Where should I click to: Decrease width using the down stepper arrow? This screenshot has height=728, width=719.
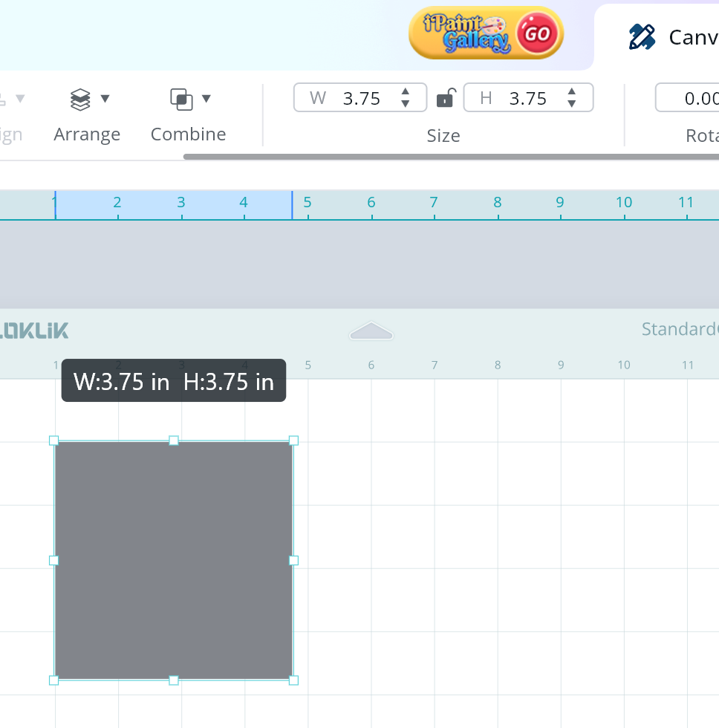point(406,104)
